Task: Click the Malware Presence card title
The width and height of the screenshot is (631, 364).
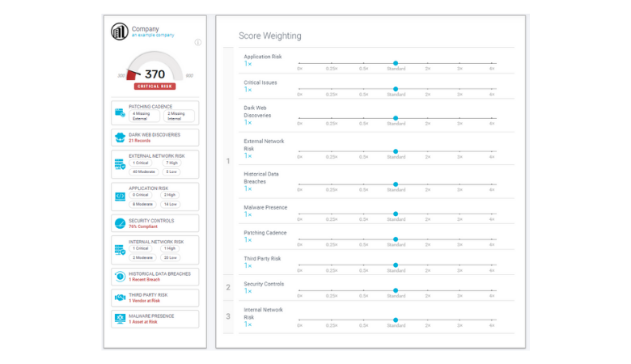Action: coord(151,316)
